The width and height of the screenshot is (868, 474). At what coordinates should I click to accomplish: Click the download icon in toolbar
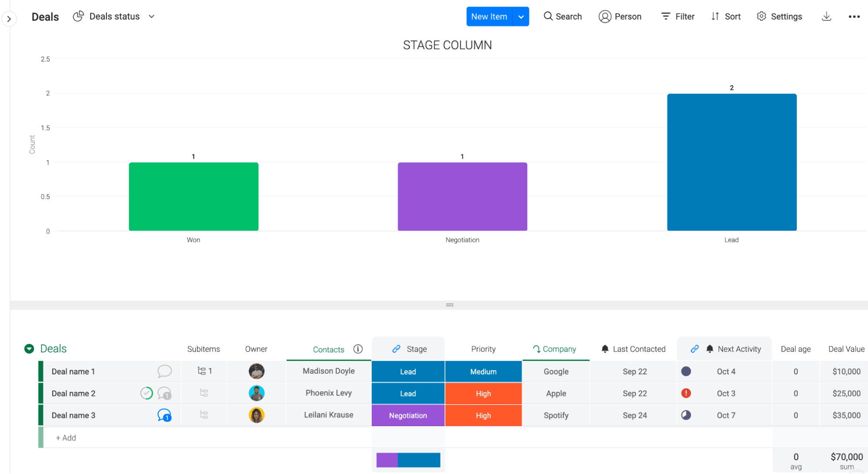tap(827, 16)
